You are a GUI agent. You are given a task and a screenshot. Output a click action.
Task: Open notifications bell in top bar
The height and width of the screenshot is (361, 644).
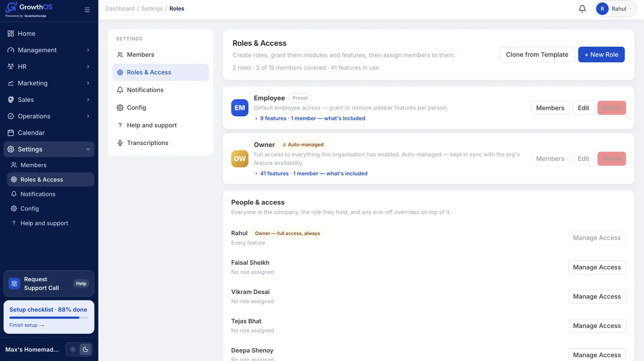[582, 9]
